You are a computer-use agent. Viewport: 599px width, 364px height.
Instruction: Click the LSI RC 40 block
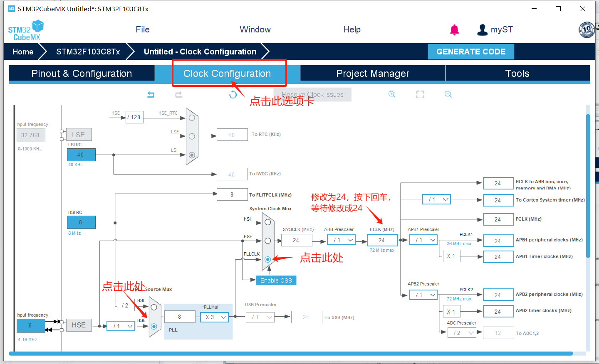pos(81,155)
